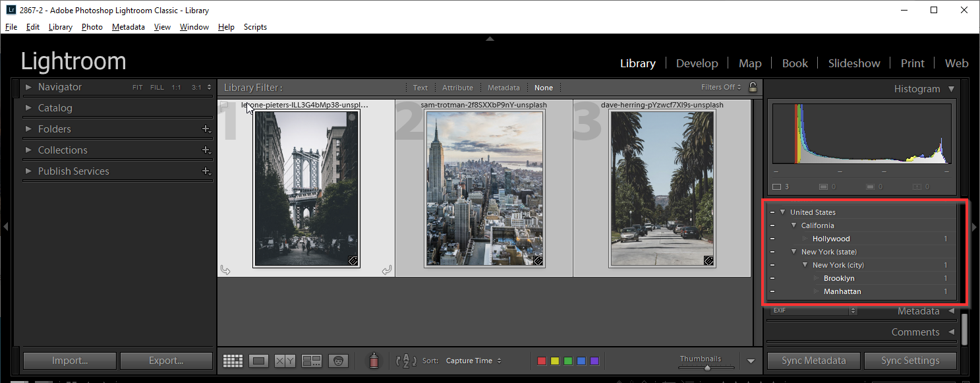
Task: Toggle the Hollywood keyword checkbox
Action: [772, 239]
